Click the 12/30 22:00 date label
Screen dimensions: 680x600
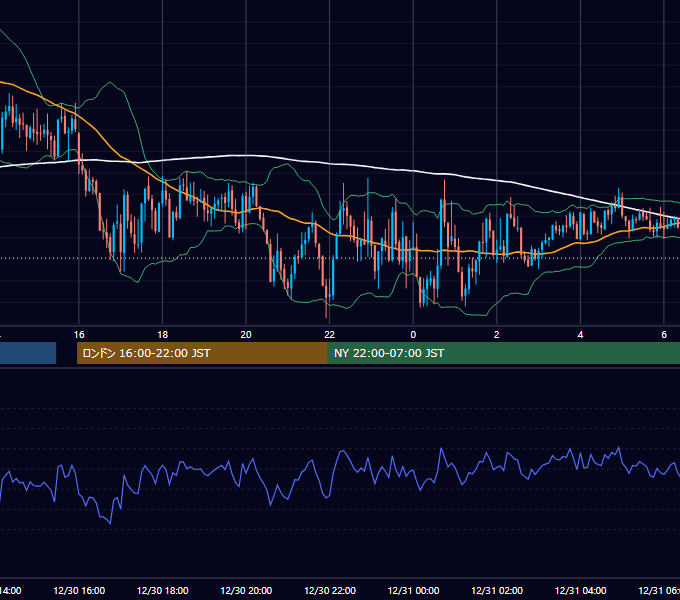[x=330, y=590]
